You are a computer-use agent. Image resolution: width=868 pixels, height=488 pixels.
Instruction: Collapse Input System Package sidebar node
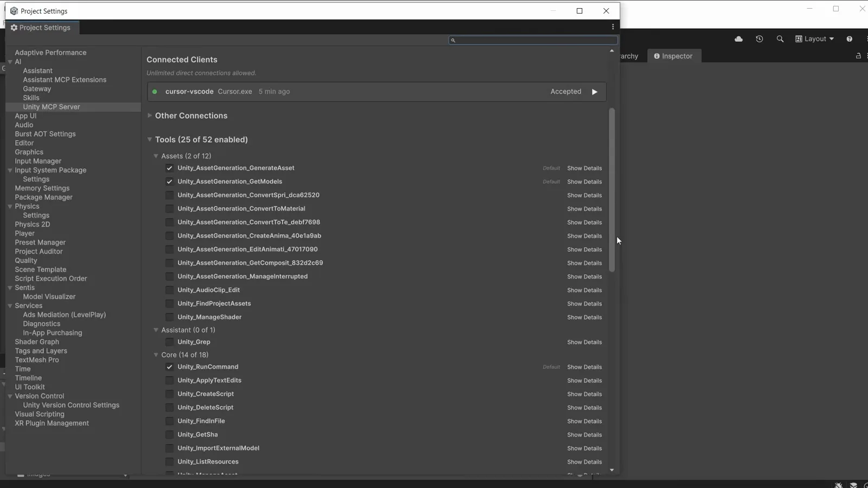pos(10,170)
